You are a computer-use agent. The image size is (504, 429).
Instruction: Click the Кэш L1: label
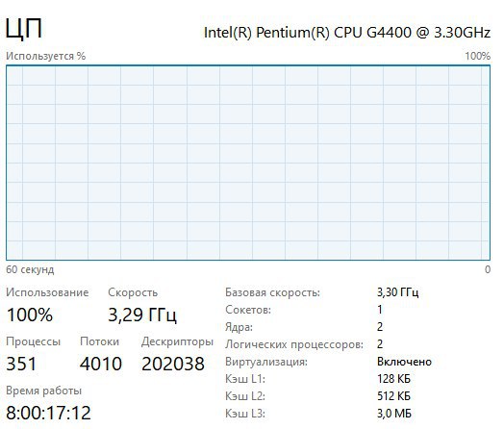pyautogui.click(x=245, y=379)
